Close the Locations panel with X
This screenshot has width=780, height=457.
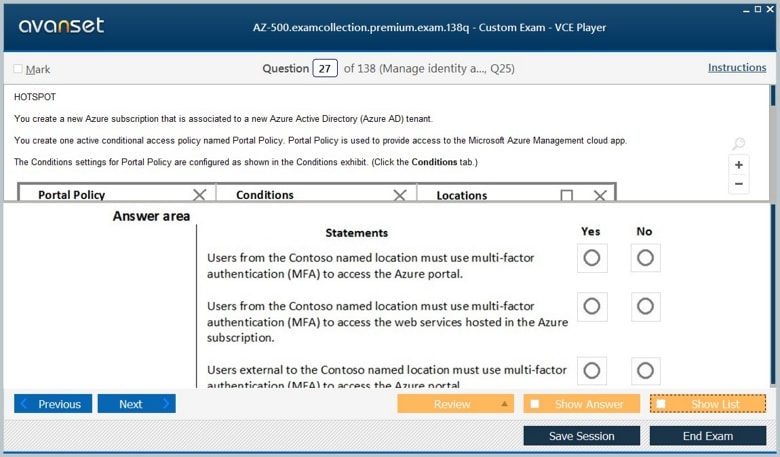pos(600,196)
